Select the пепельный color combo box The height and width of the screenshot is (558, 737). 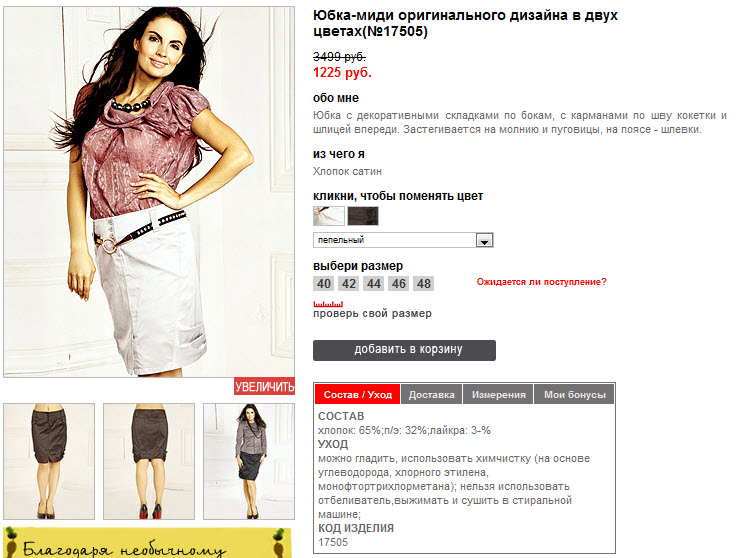(403, 240)
